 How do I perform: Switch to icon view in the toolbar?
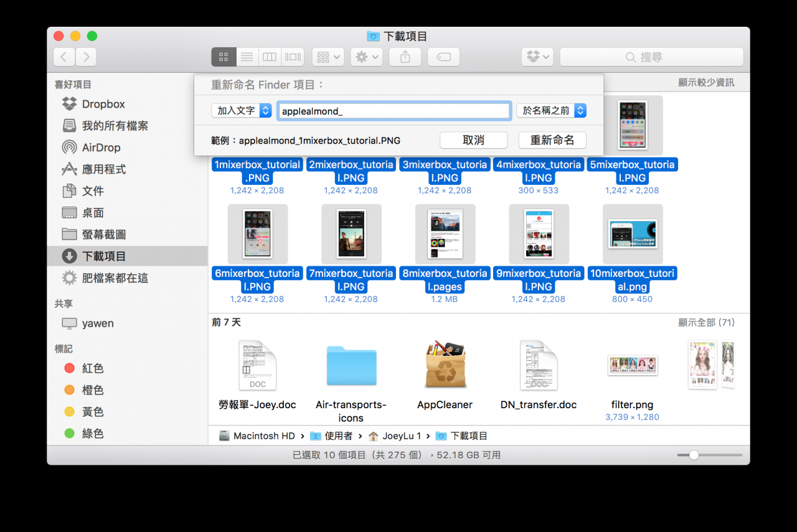[x=223, y=57]
